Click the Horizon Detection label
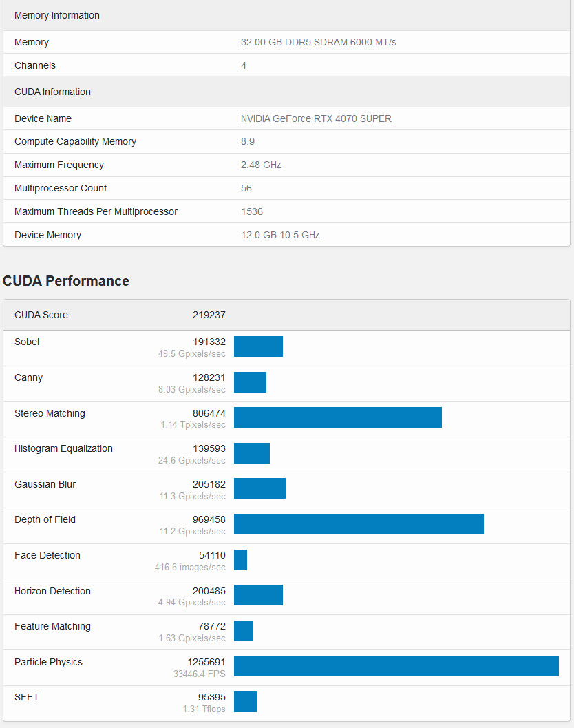This screenshot has width=574, height=728. coord(52,591)
